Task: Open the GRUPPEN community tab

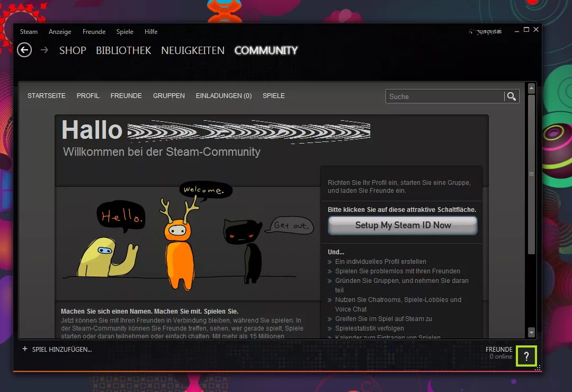Action: coord(169,96)
